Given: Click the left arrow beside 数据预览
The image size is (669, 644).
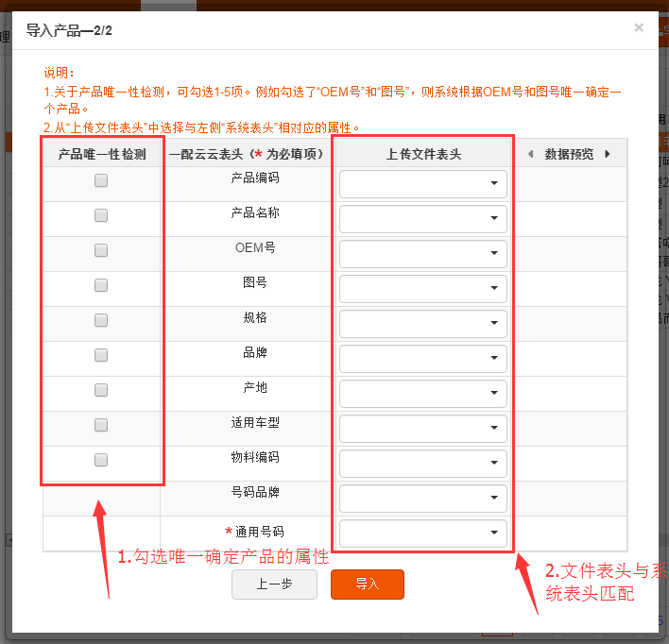Looking at the screenshot, I should point(530,154).
